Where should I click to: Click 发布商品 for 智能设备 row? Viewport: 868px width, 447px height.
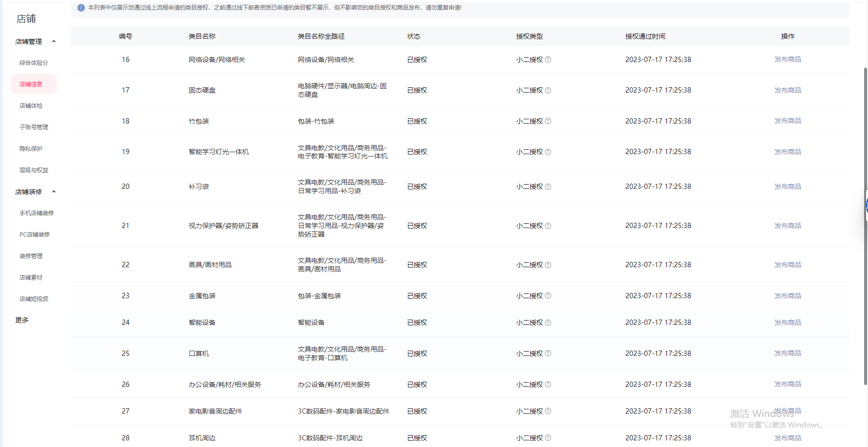coord(787,322)
